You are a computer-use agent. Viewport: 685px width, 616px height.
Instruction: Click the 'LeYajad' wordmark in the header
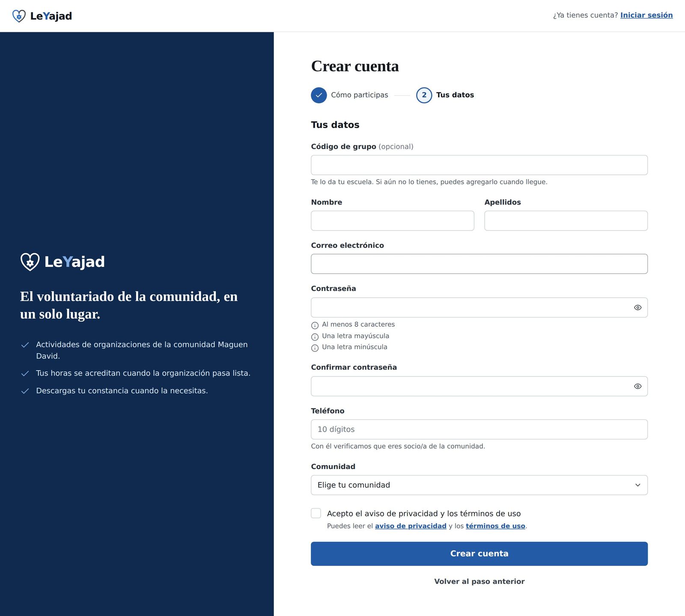[x=51, y=16]
